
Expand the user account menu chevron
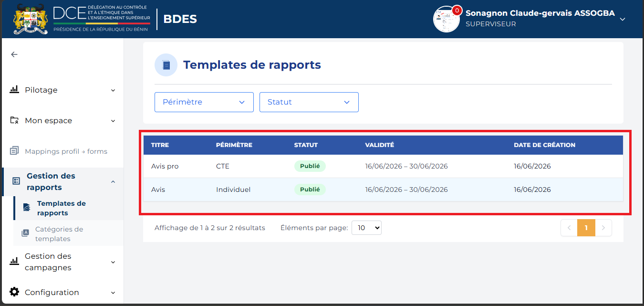pyautogui.click(x=622, y=19)
